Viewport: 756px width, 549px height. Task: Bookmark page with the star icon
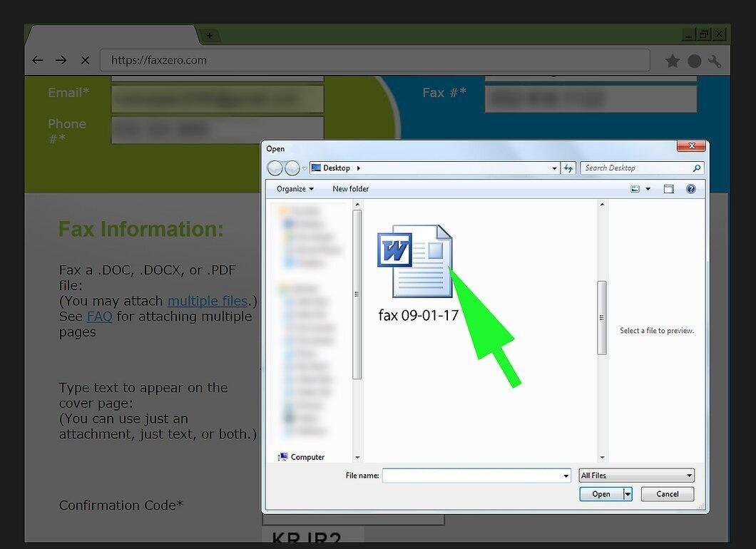(673, 61)
